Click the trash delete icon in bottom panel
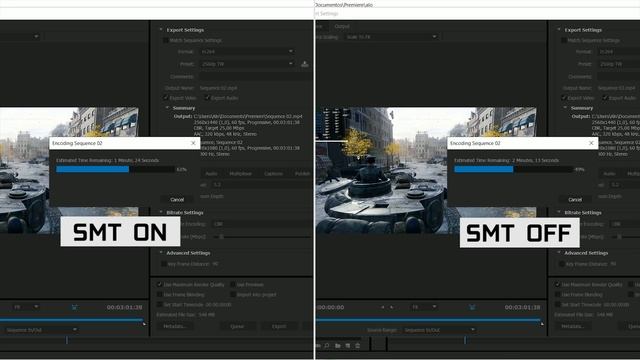640x360 pixels. (x=357, y=346)
